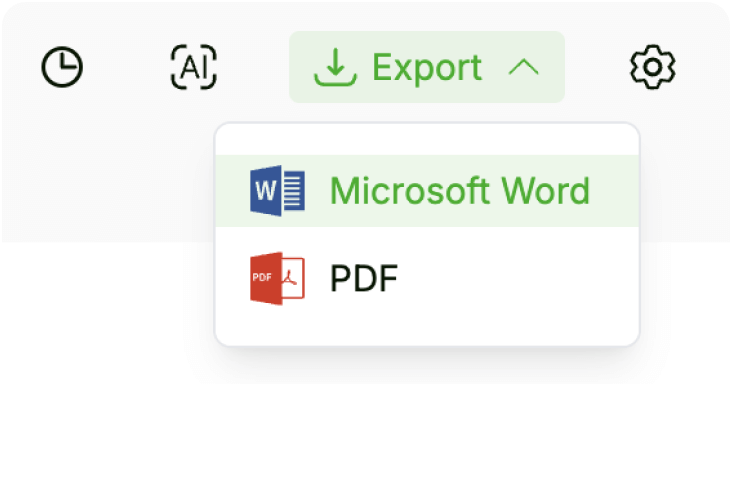
Task: Collapse the Export dropdown chevron
Action: (x=523, y=67)
